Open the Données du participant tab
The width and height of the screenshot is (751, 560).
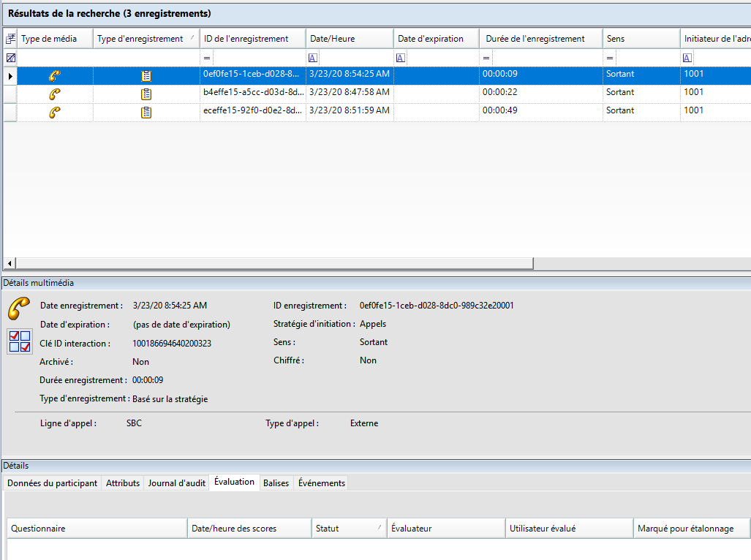52,483
